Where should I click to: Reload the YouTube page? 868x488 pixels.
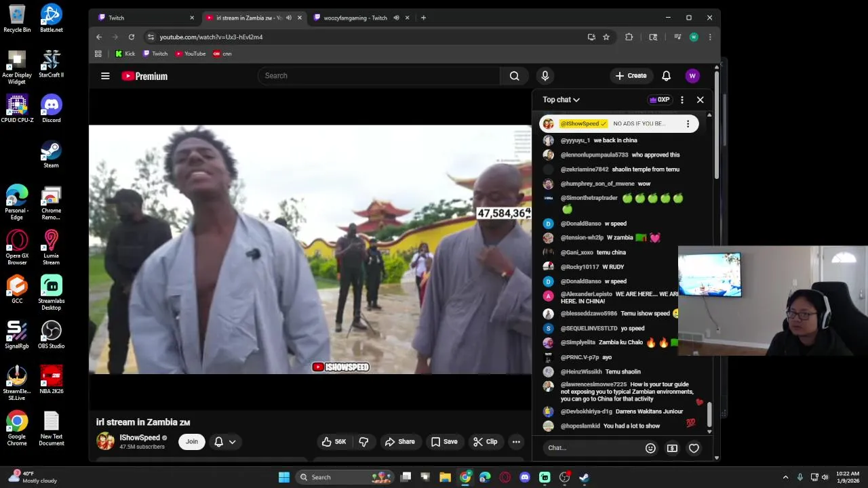[132, 37]
